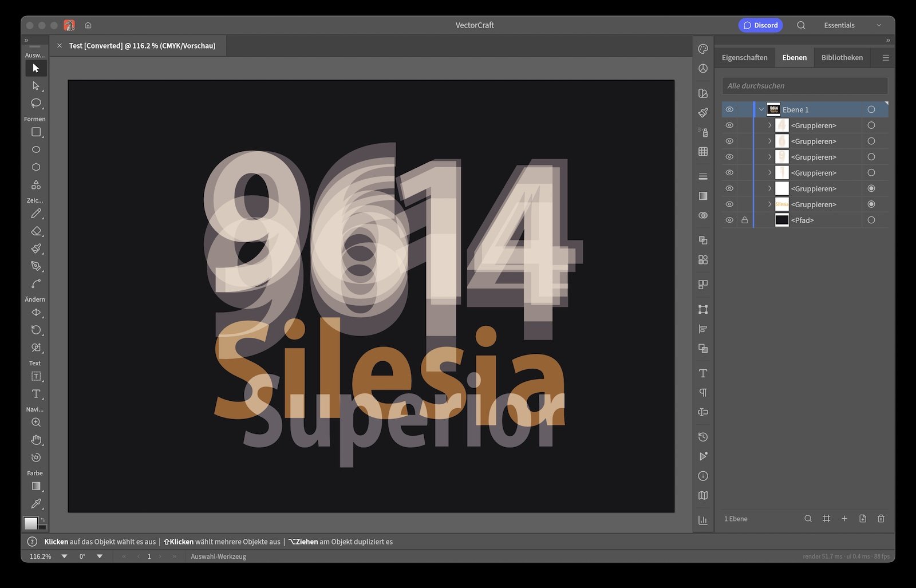This screenshot has width=916, height=588.
Task: Click the fill color swatch
Action: click(30, 522)
